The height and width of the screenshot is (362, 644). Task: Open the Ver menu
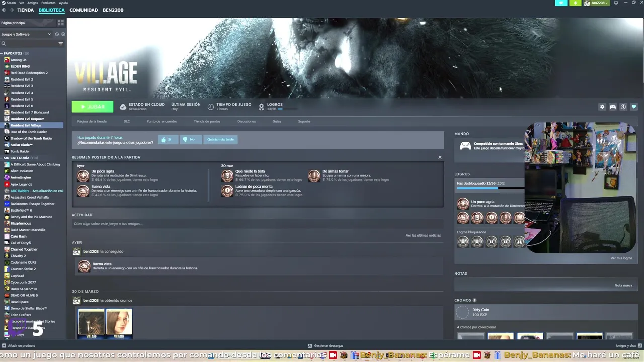(21, 3)
